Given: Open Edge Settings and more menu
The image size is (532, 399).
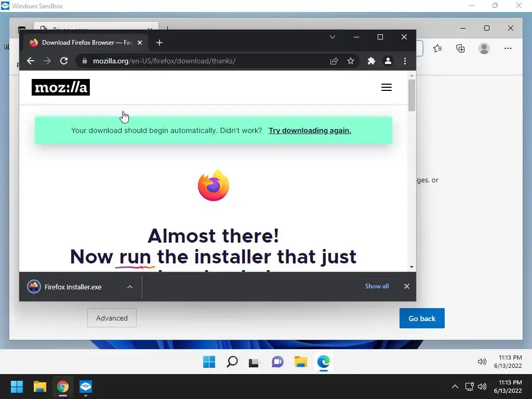Looking at the screenshot, I should (x=508, y=48).
